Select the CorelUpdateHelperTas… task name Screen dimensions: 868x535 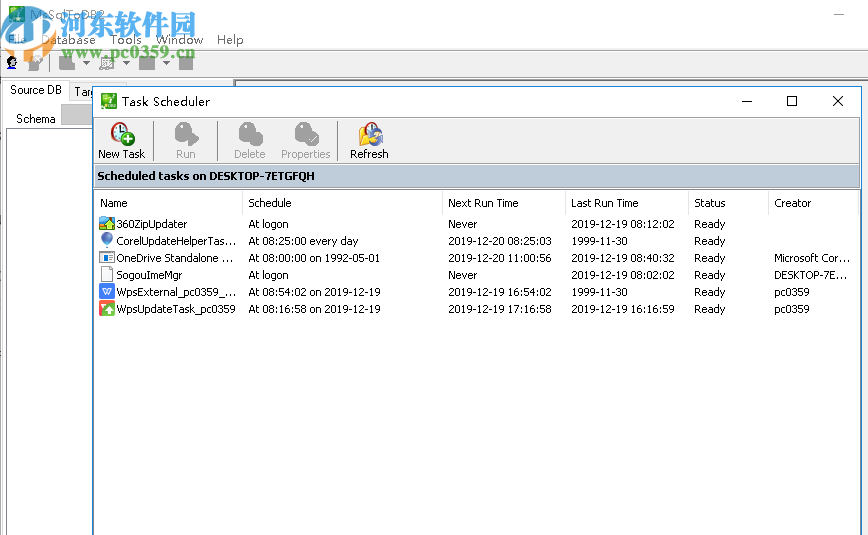click(x=176, y=241)
